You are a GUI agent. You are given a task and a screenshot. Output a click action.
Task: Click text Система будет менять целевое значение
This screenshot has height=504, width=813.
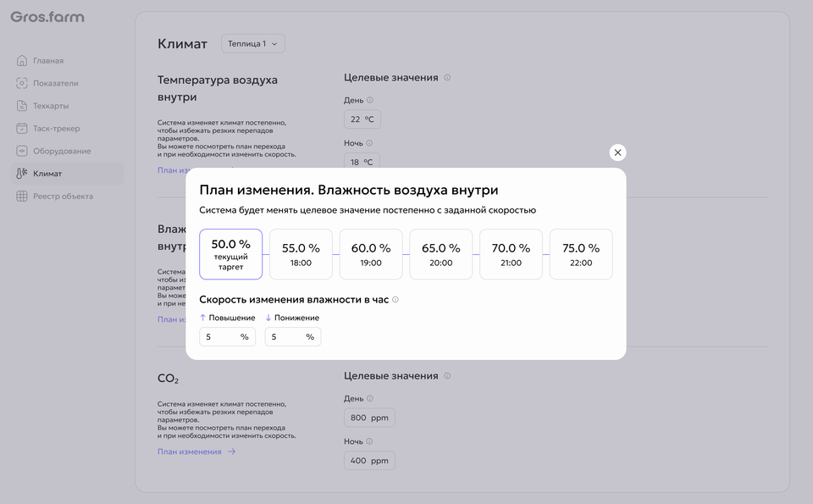point(368,210)
